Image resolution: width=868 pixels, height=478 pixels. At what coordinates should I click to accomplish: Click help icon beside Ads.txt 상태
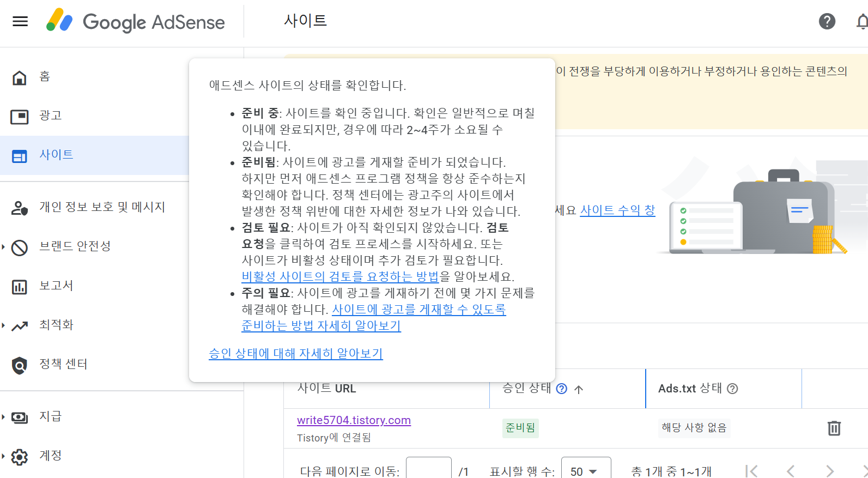pyautogui.click(x=733, y=389)
